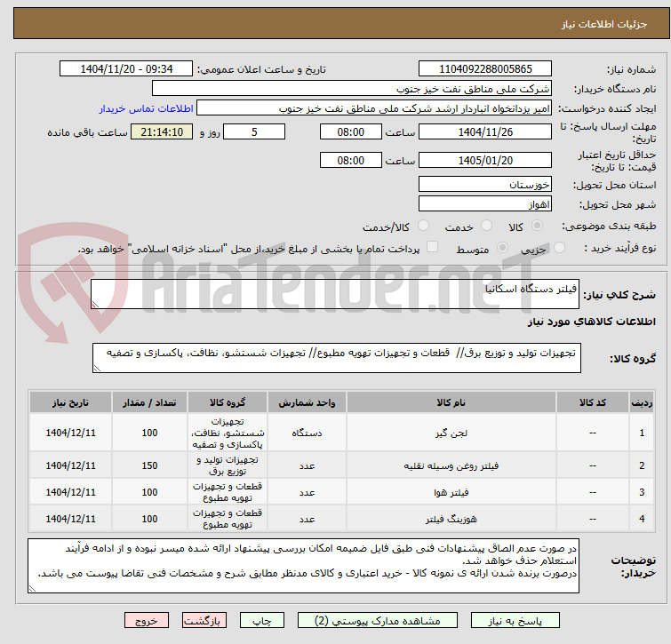Select the کالا radio button
The width and height of the screenshot is (671, 644).
coord(537,226)
